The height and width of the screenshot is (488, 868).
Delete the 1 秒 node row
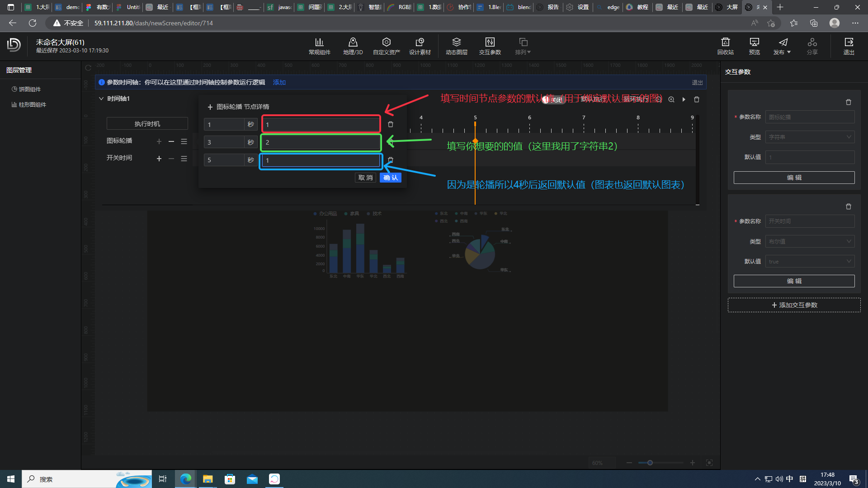tap(391, 124)
